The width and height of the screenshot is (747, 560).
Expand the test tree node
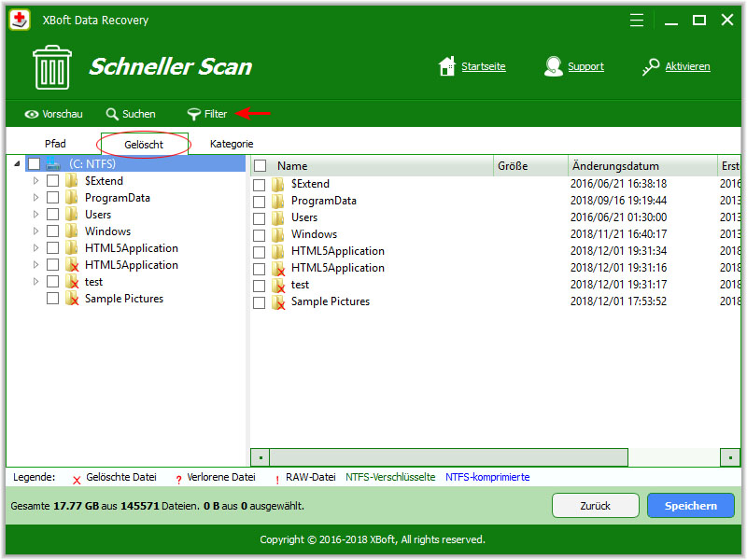coord(35,282)
